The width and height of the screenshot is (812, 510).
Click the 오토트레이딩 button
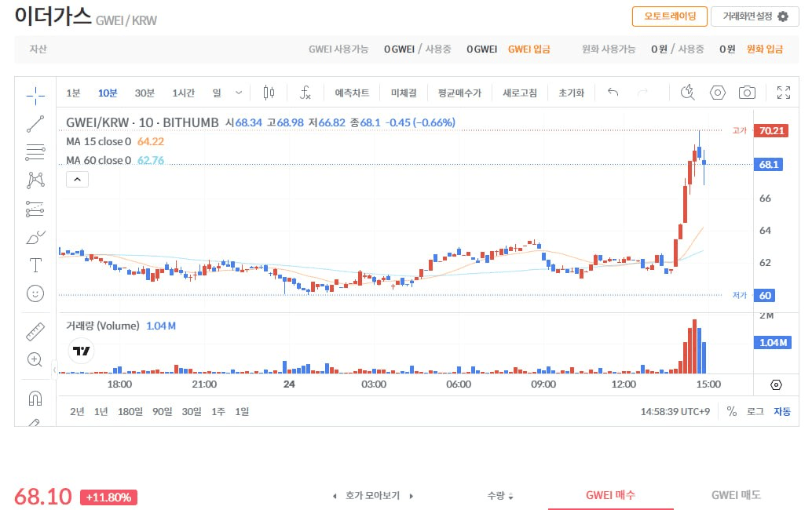coord(669,16)
